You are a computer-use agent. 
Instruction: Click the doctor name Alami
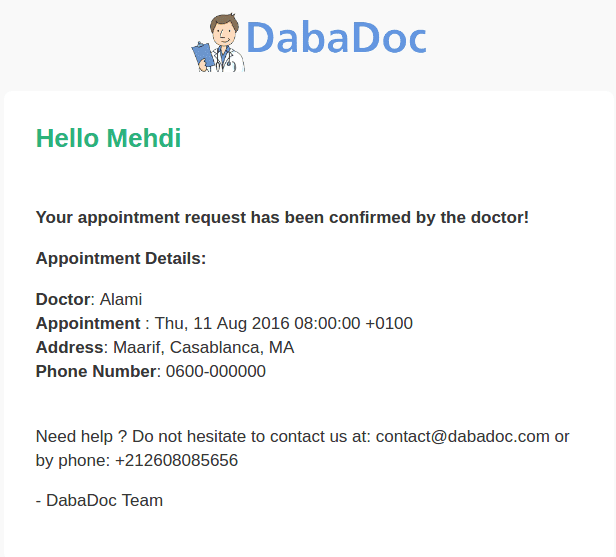[121, 299]
